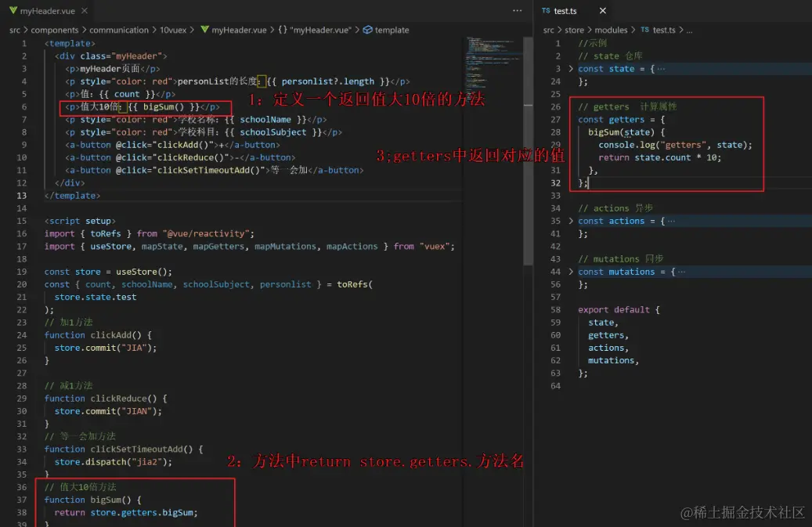Click 'clickSetTimeoutAdd()' on line 11
812x527 pixels.
[x=209, y=170]
